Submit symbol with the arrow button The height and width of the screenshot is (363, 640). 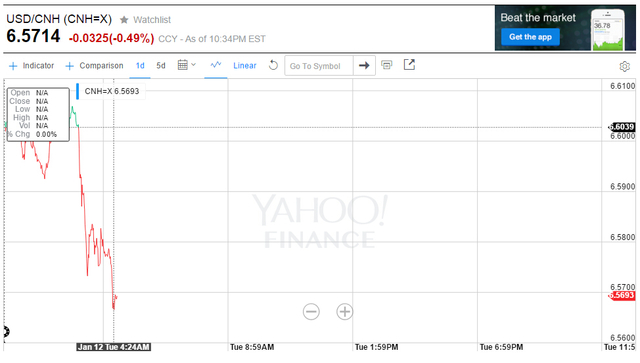pos(364,65)
